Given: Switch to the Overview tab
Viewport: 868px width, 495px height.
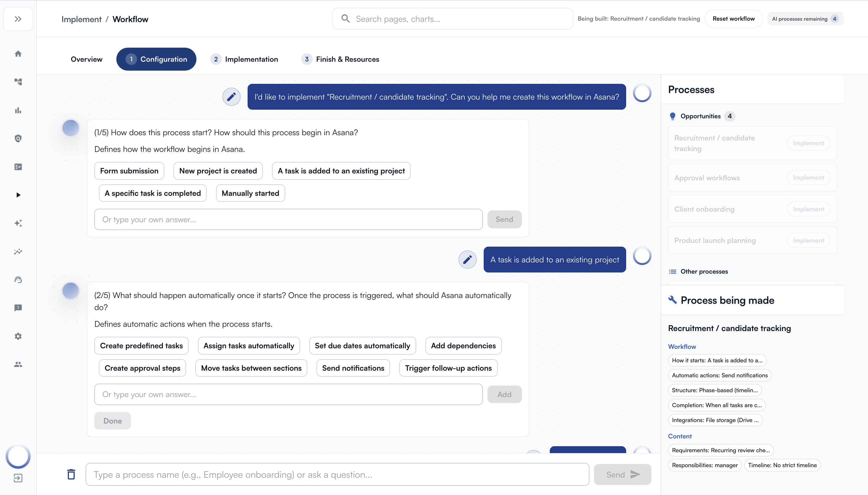Looking at the screenshot, I should coord(86,59).
